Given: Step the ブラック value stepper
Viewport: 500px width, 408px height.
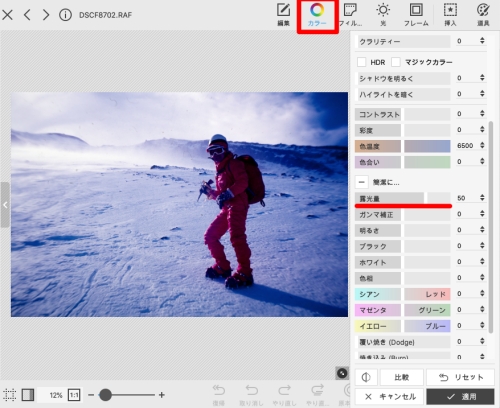Looking at the screenshot, I should pyautogui.click(x=482, y=245).
